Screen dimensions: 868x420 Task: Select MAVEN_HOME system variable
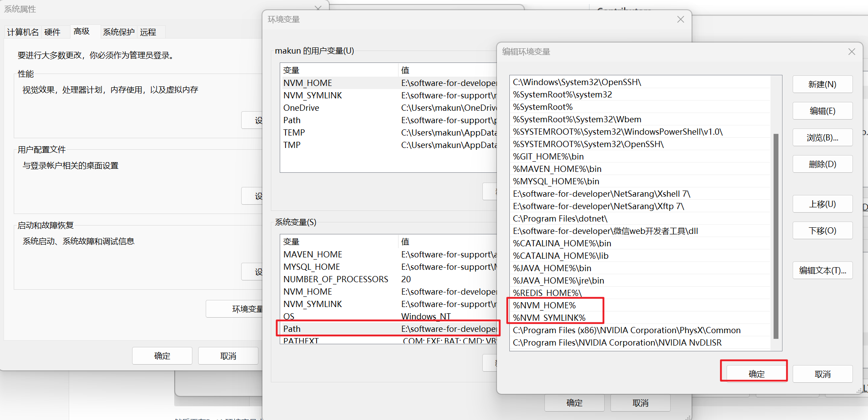point(389,254)
